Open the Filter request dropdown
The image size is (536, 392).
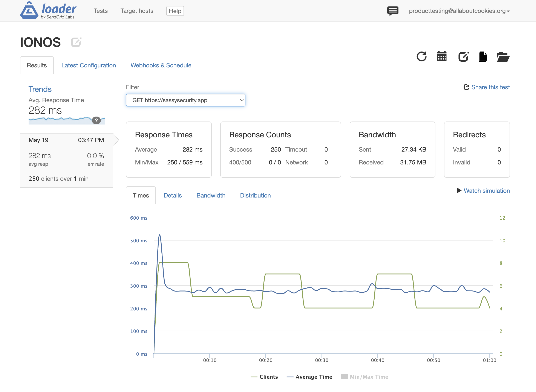(x=185, y=100)
